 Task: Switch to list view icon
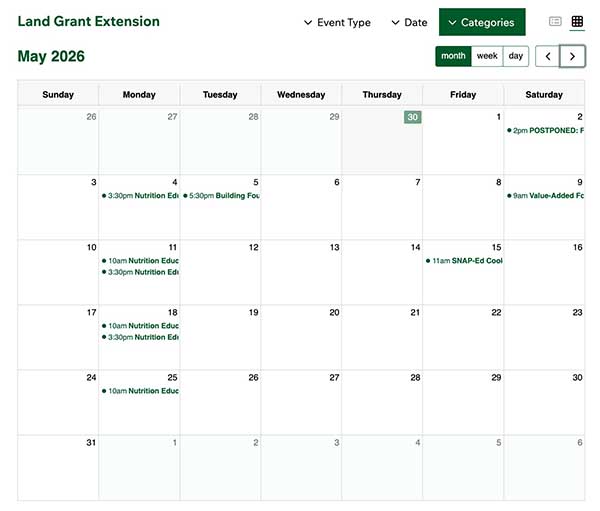(x=556, y=22)
